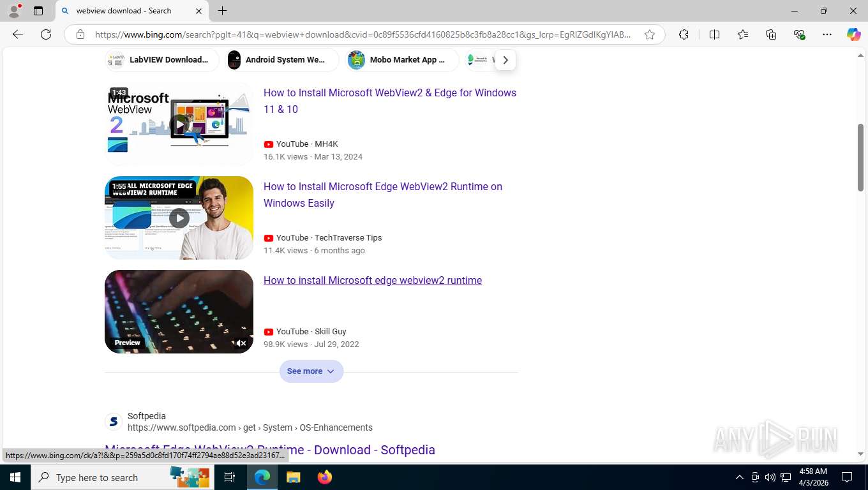Reload the page with the refresh icon
This screenshot has width=868, height=490.
coord(46,34)
